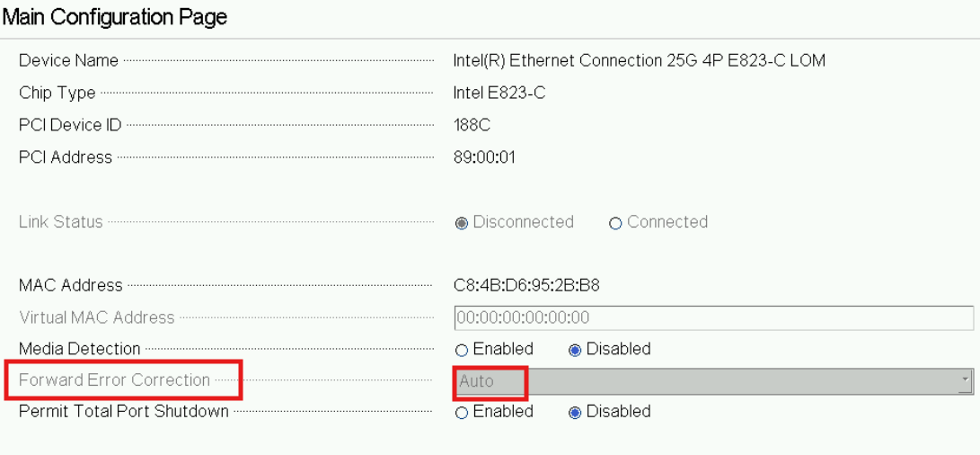Viewport: 980px width, 455px height.
Task: Select the PCI Address label
Action: point(66,157)
